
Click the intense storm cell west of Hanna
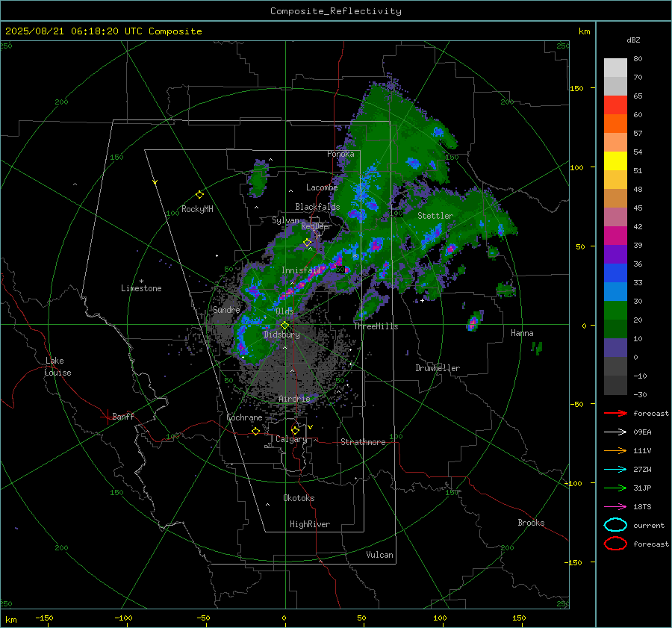click(474, 320)
